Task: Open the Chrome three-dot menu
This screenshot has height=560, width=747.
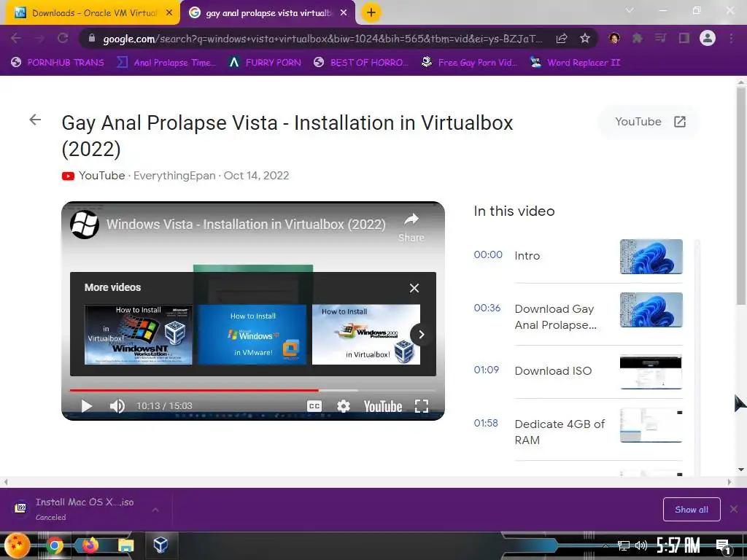Action: 731,38
